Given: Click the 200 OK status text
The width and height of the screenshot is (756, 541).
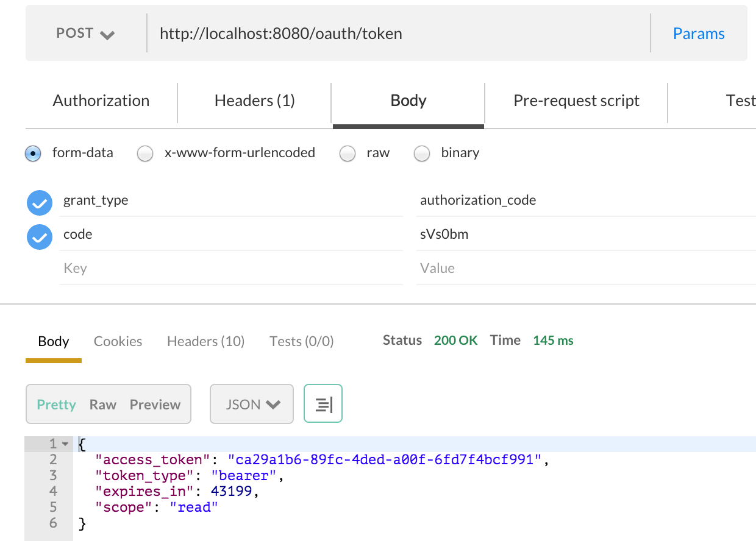Looking at the screenshot, I should tap(455, 341).
